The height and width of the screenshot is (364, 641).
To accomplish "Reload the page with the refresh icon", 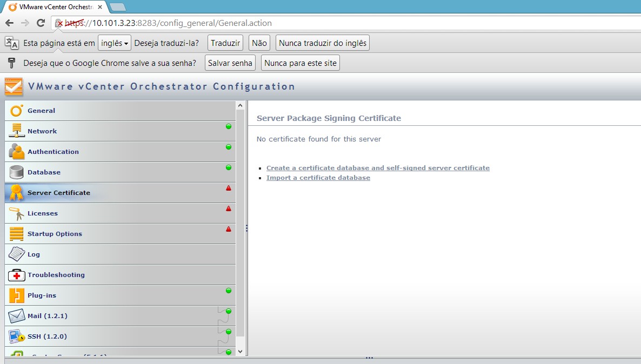I will pos(41,23).
